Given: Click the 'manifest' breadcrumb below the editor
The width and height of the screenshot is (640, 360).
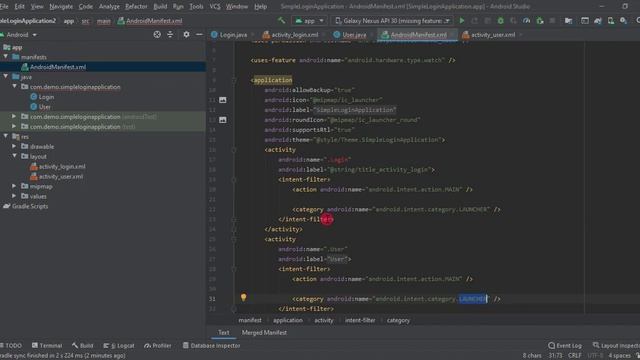Looking at the screenshot, I should (x=250, y=320).
